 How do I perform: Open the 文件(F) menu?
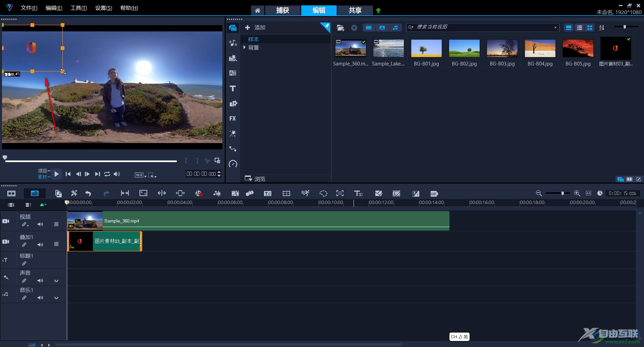pos(29,8)
